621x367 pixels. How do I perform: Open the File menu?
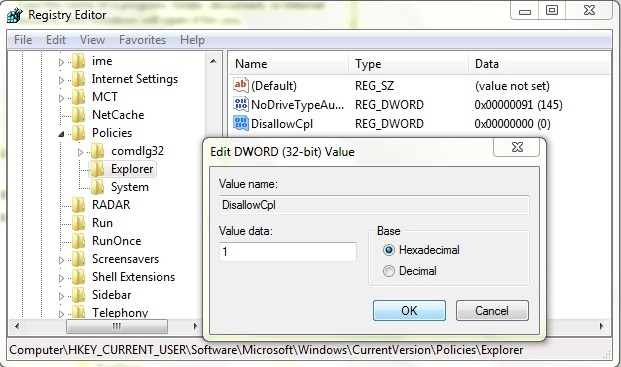pos(23,40)
